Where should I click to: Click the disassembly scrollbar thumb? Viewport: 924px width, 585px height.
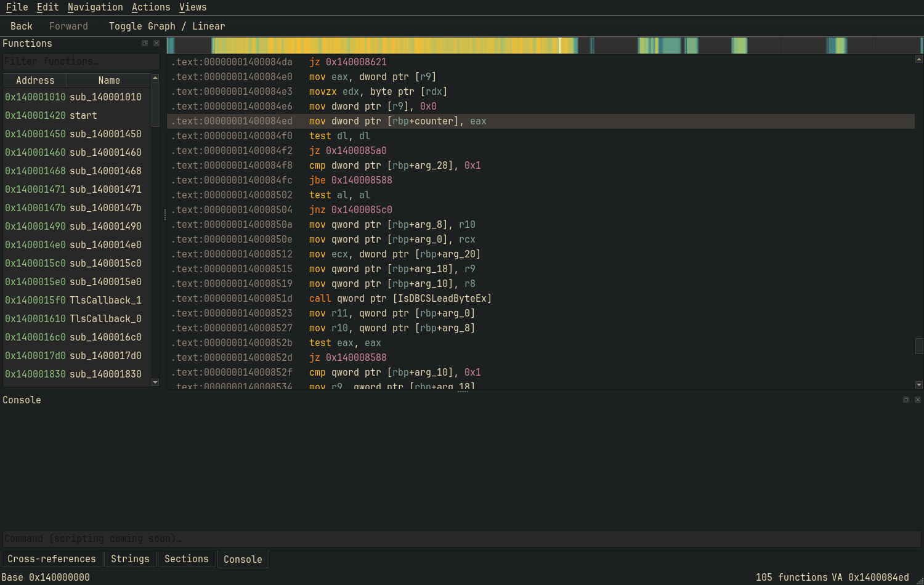(x=919, y=345)
